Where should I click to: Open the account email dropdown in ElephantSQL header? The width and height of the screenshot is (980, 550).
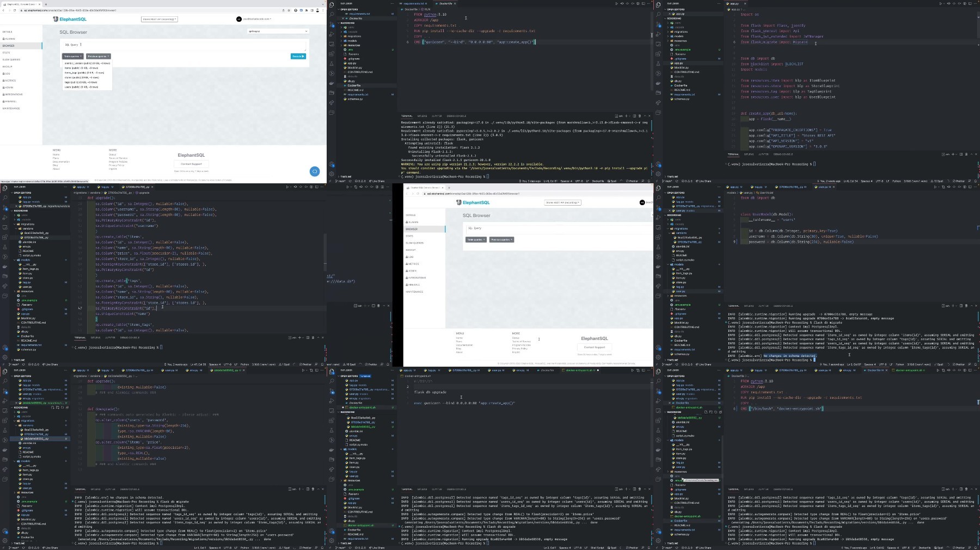pyautogui.click(x=255, y=19)
